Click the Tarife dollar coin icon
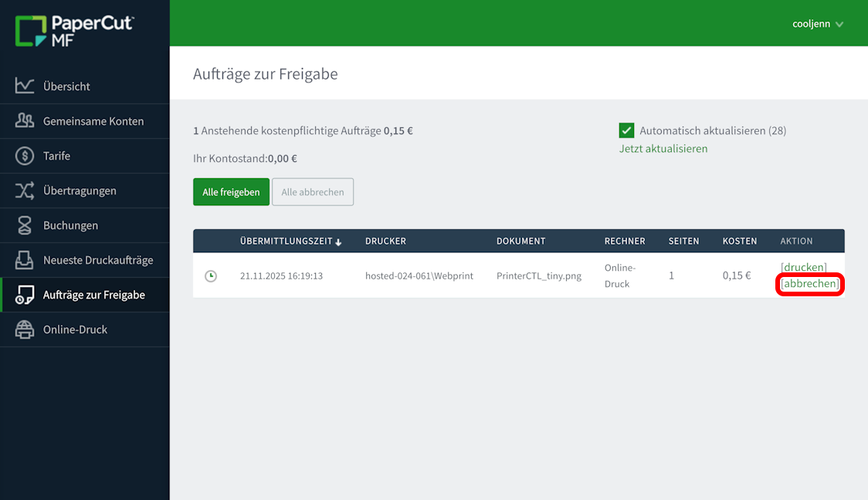The width and height of the screenshot is (868, 500). click(x=25, y=156)
